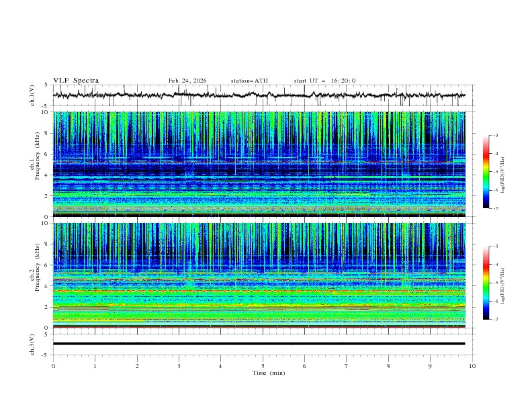Screen dimensions: 532x411
Task: Click the upper ch.1 PSD color bar
Action: [486, 172]
